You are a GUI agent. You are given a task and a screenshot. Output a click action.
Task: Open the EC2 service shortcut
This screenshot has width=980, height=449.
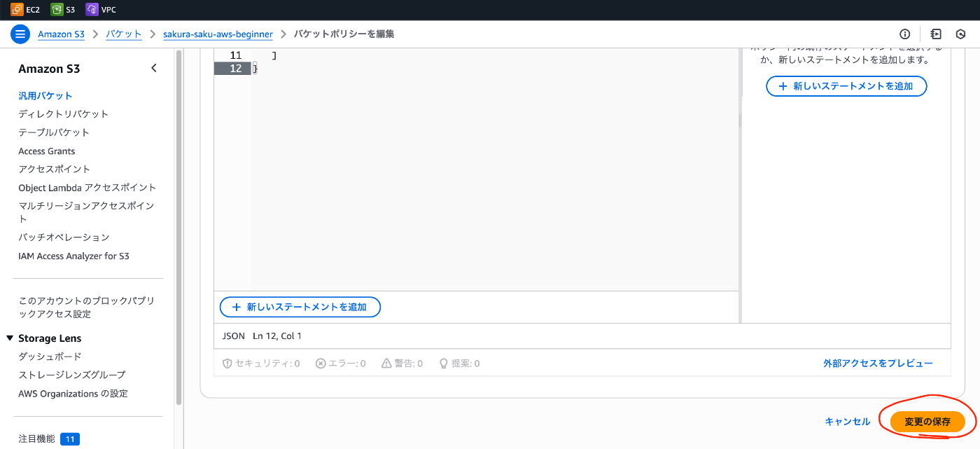pyautogui.click(x=25, y=10)
